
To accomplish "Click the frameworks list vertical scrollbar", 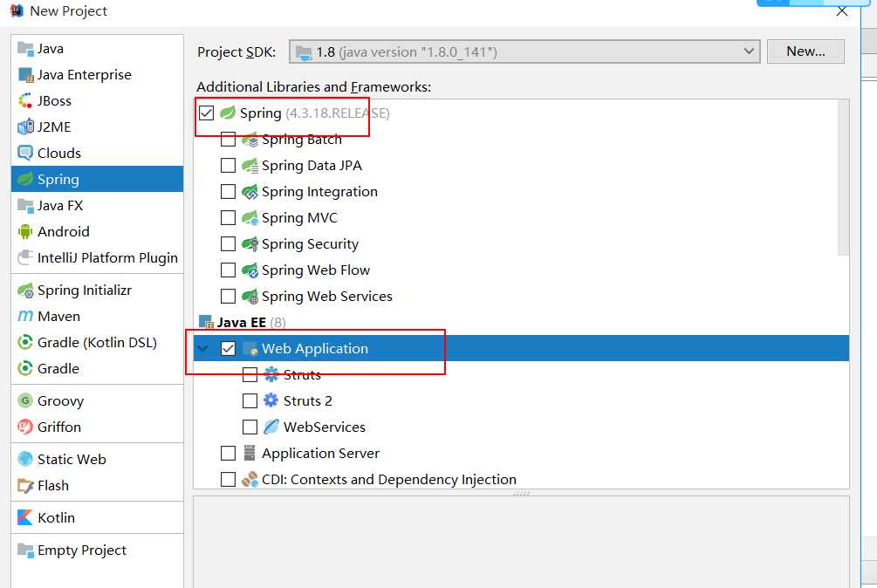I will tap(844, 178).
